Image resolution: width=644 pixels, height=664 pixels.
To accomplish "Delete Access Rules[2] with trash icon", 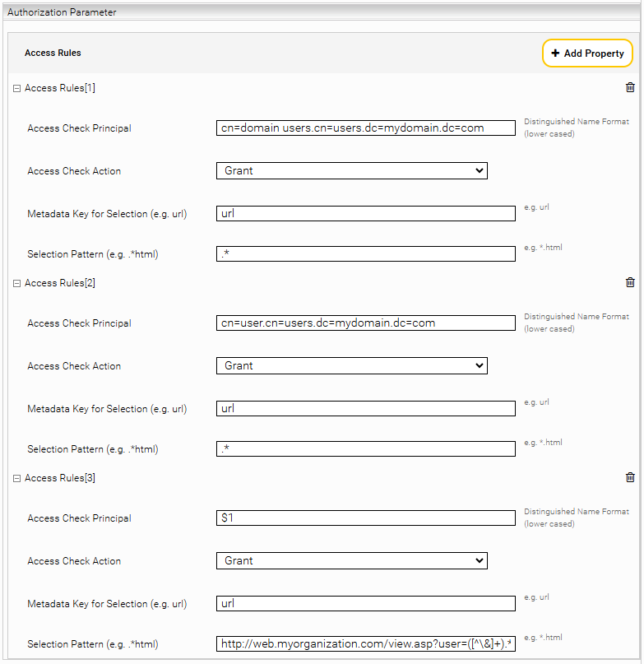I will tap(630, 282).
